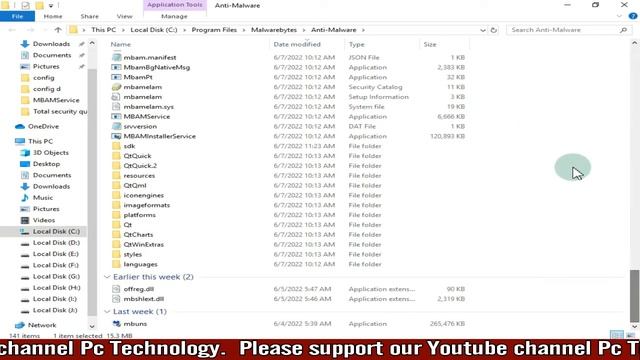This screenshot has width=640, height=360.
Task: Open the config d folder in sidebar
Action: 47,89
